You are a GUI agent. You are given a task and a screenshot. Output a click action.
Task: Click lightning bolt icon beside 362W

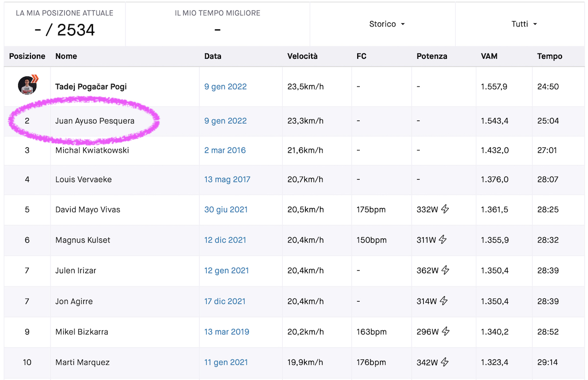(x=445, y=270)
